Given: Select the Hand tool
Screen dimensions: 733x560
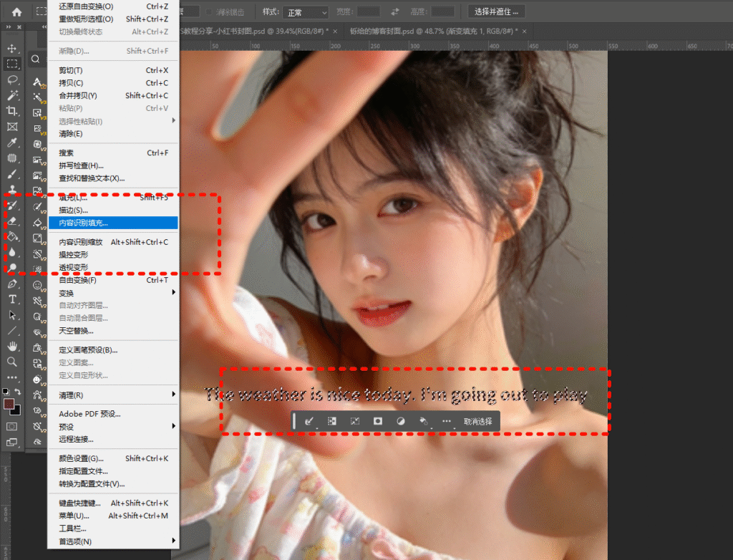Looking at the screenshot, I should [x=12, y=346].
